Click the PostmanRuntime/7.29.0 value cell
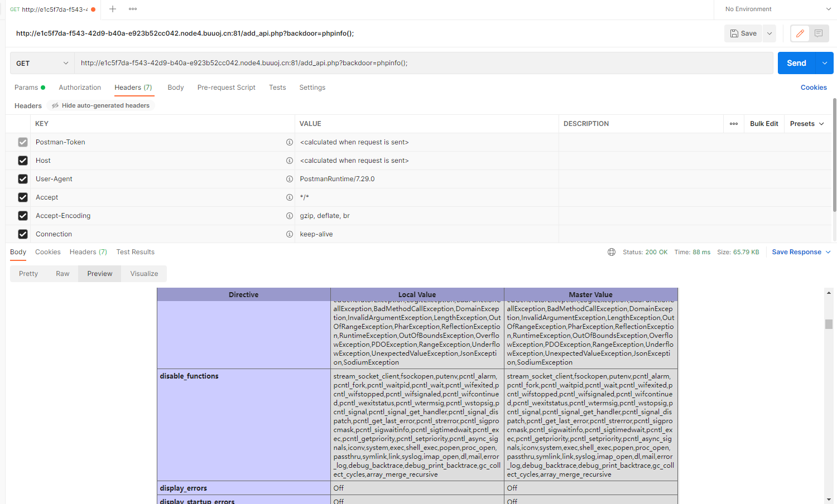837x504 pixels. tap(427, 179)
